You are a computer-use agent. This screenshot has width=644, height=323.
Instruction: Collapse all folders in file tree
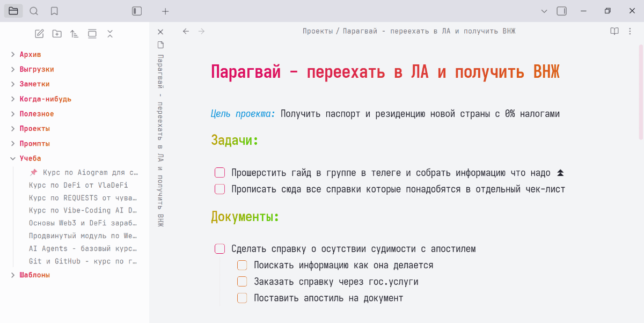pos(110,34)
